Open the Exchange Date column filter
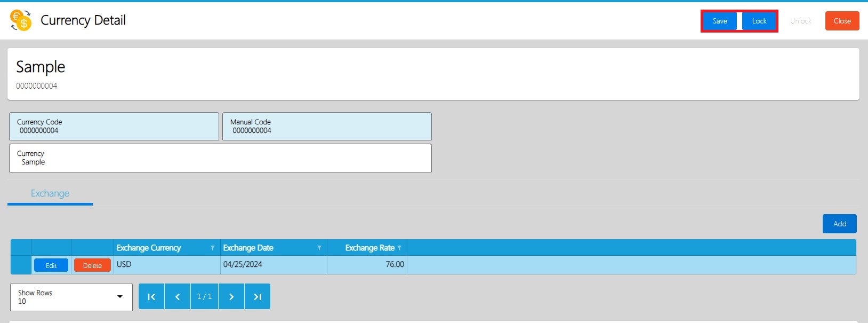Screen dimensions: 868x323 point(319,248)
